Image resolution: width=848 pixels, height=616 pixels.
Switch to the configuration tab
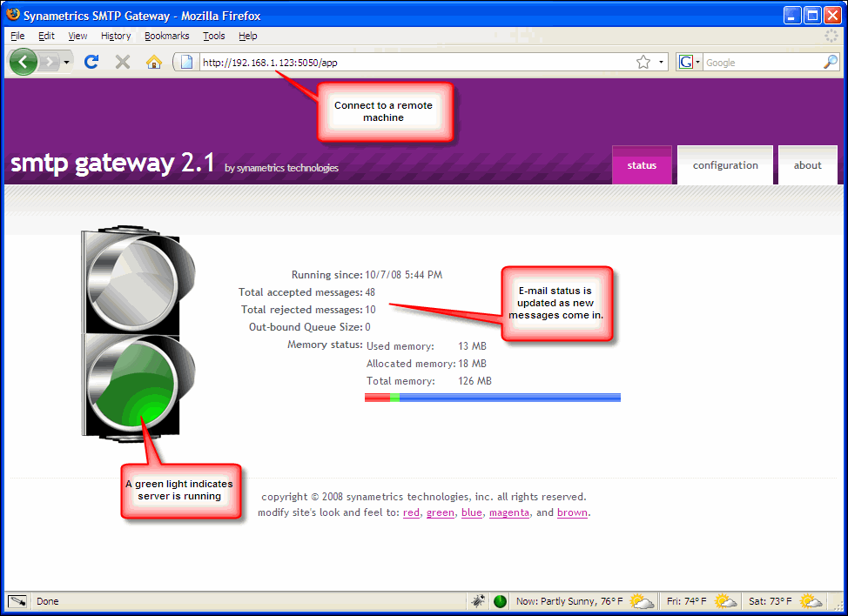(725, 165)
